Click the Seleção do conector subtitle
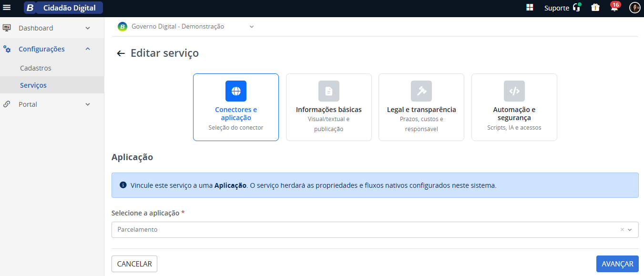The image size is (644, 276). tap(236, 128)
